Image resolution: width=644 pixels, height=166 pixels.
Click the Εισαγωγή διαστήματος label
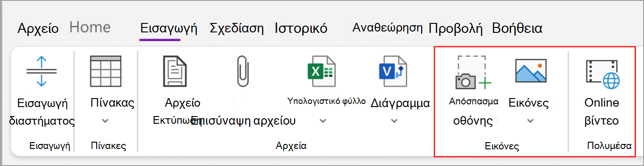click(42, 112)
